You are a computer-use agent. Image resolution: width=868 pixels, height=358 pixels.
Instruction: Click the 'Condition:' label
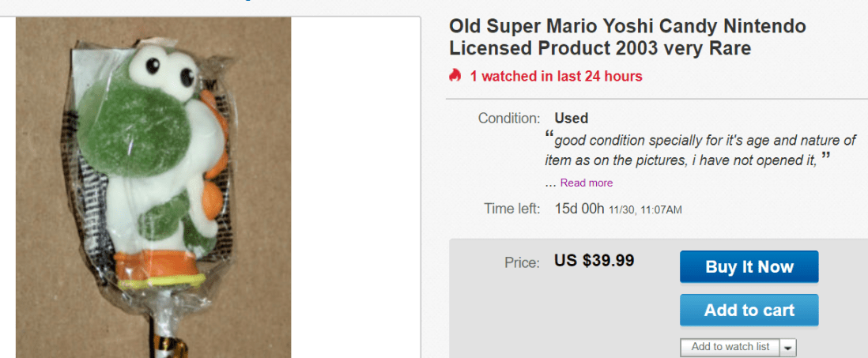(x=508, y=118)
